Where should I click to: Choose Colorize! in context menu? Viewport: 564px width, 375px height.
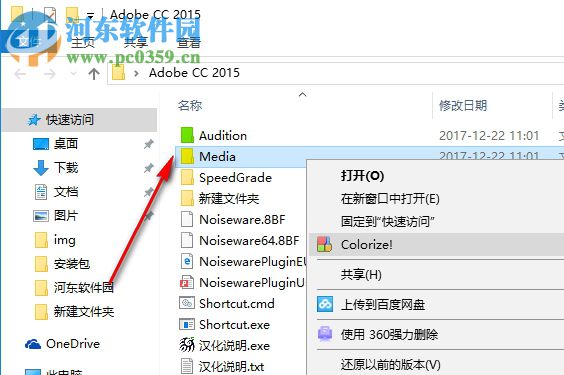pyautogui.click(x=436, y=244)
